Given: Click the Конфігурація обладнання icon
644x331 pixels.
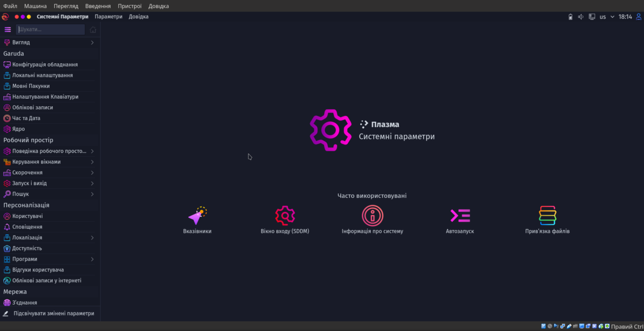Looking at the screenshot, I should point(7,64).
